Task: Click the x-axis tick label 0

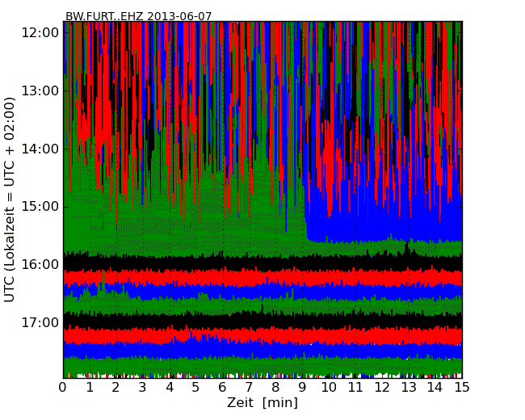Action: (63, 388)
